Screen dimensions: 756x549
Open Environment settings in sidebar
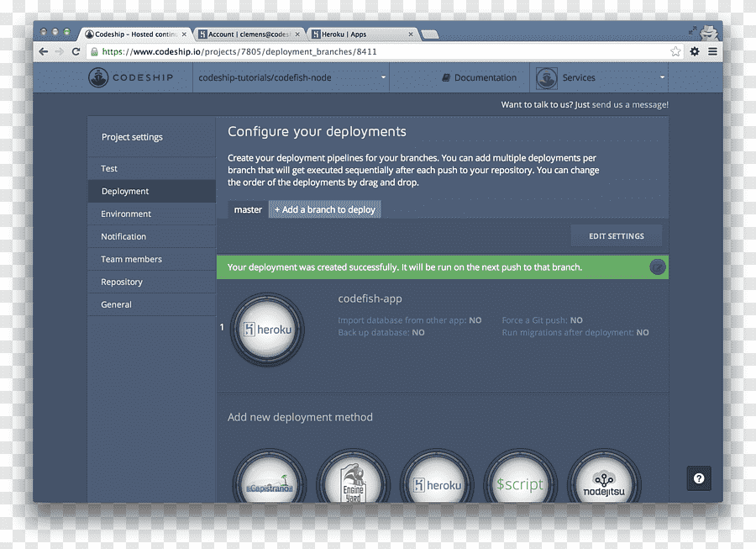(151, 214)
